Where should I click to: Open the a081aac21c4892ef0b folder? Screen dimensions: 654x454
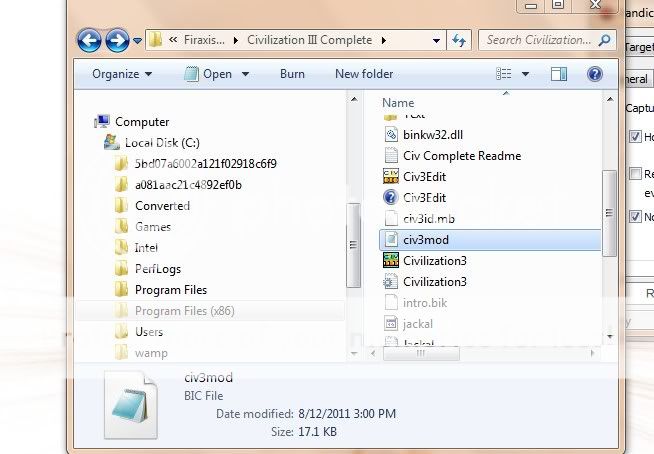click(188, 184)
